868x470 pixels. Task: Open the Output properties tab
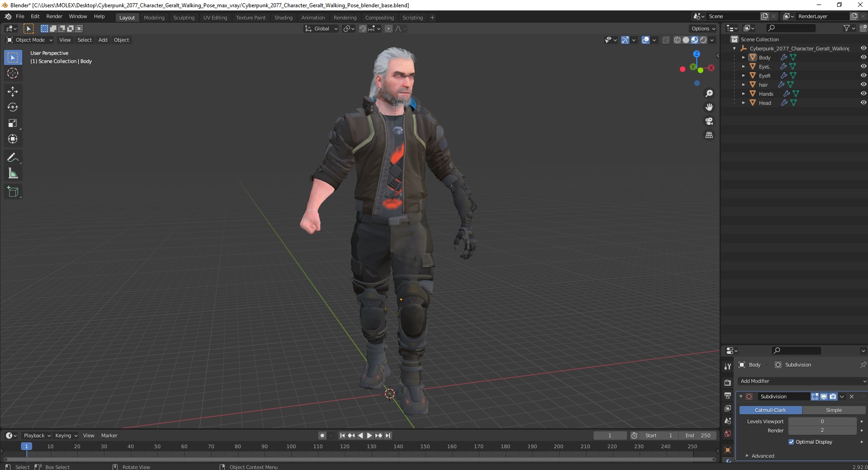click(x=728, y=396)
